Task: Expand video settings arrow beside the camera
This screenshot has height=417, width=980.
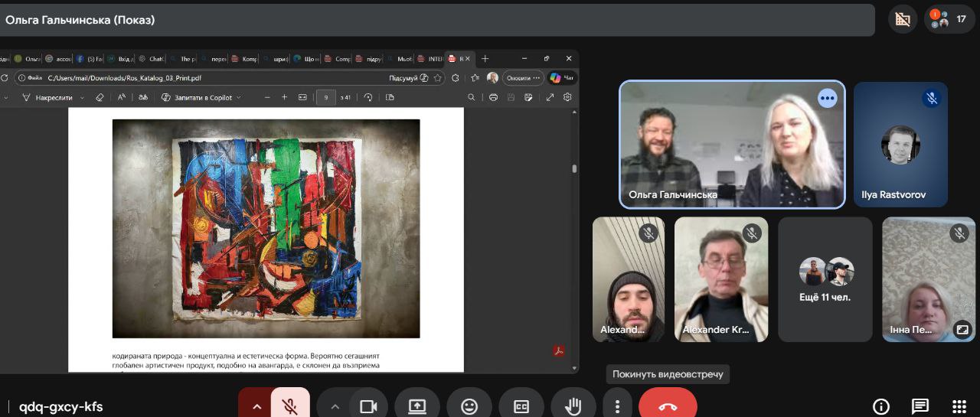Action: [335, 406]
